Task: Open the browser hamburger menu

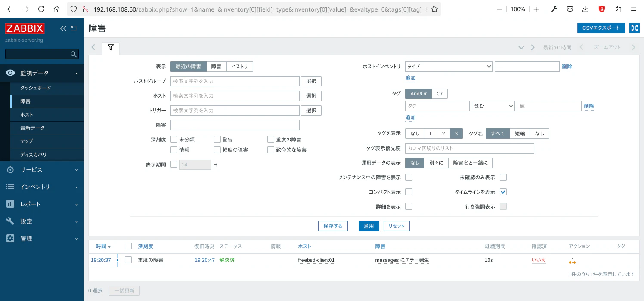Action: coord(634,9)
